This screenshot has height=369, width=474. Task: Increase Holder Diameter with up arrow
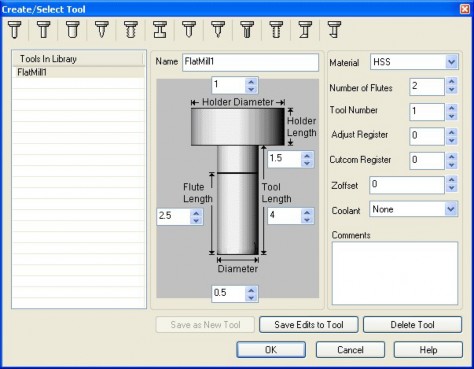[251, 81]
